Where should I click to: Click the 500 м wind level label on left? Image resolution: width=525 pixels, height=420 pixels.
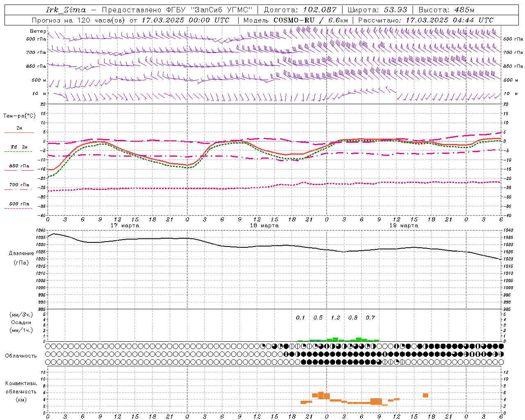pos(39,80)
